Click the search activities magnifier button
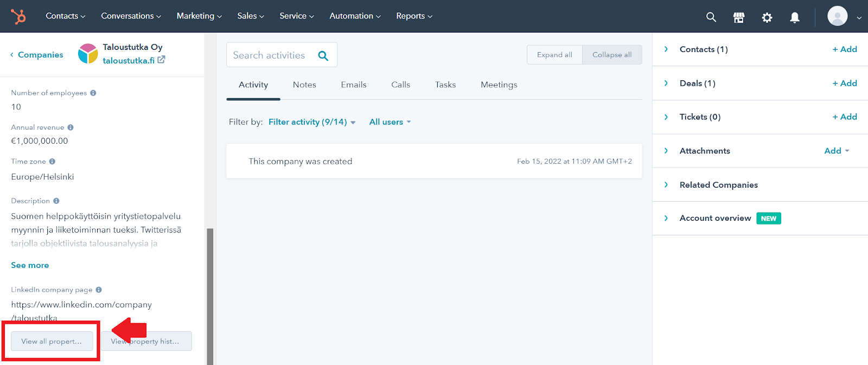 click(x=323, y=55)
